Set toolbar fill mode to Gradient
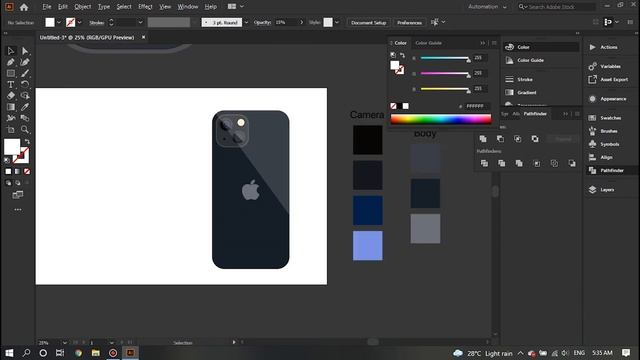Viewport: 640px width, 360px height. [17, 171]
